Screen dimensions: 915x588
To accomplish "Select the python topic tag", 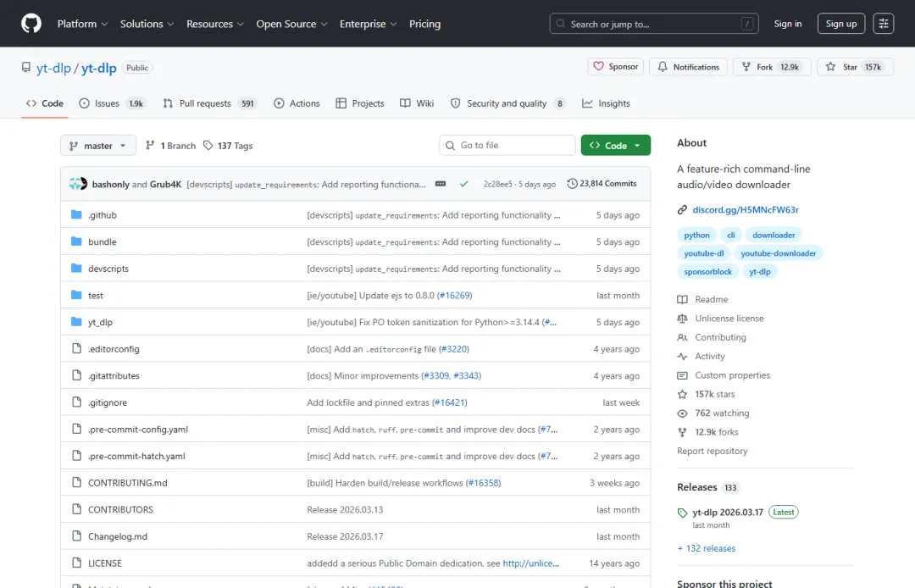I will point(696,235).
